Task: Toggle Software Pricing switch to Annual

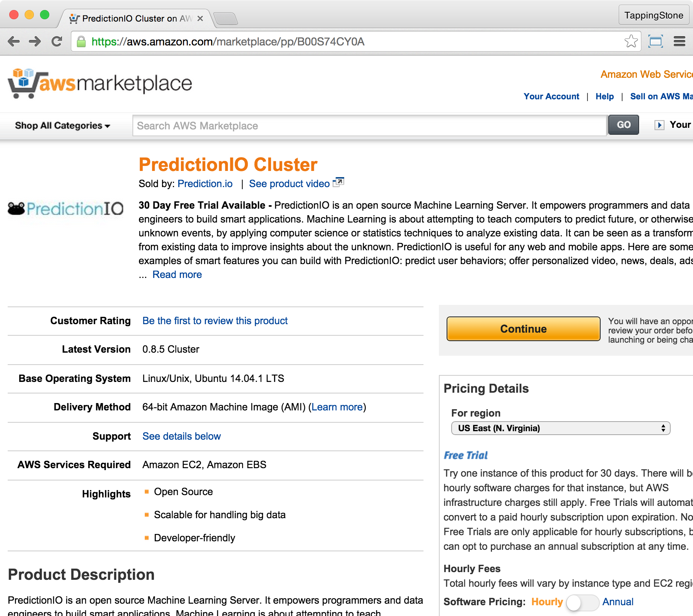Action: pos(583,602)
